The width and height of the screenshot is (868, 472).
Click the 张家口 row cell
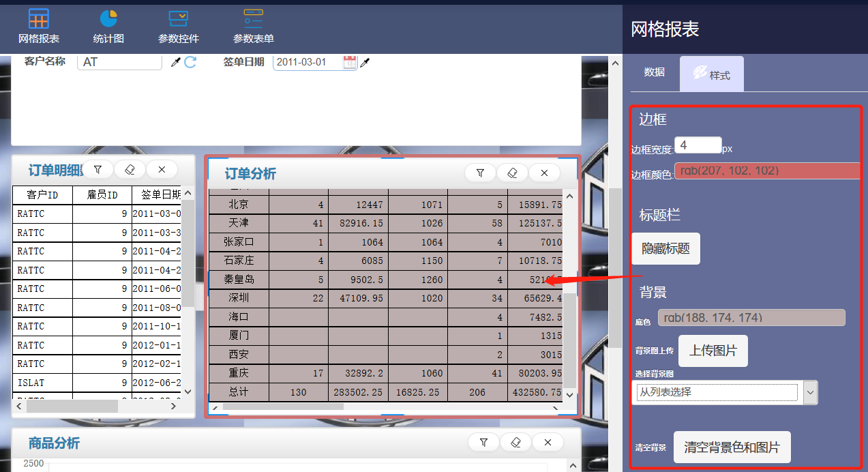[x=239, y=241]
